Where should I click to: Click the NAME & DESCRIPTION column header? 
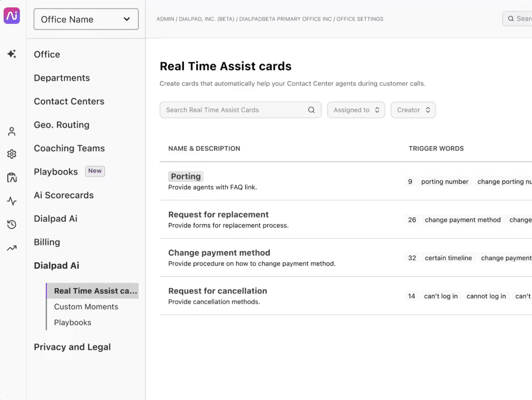[204, 149]
